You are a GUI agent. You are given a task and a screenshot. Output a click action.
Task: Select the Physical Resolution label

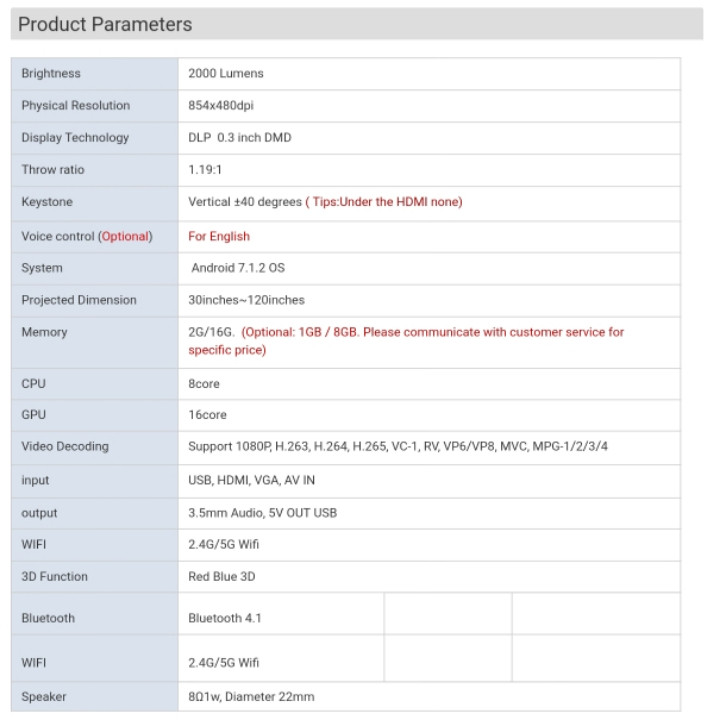[76, 106]
